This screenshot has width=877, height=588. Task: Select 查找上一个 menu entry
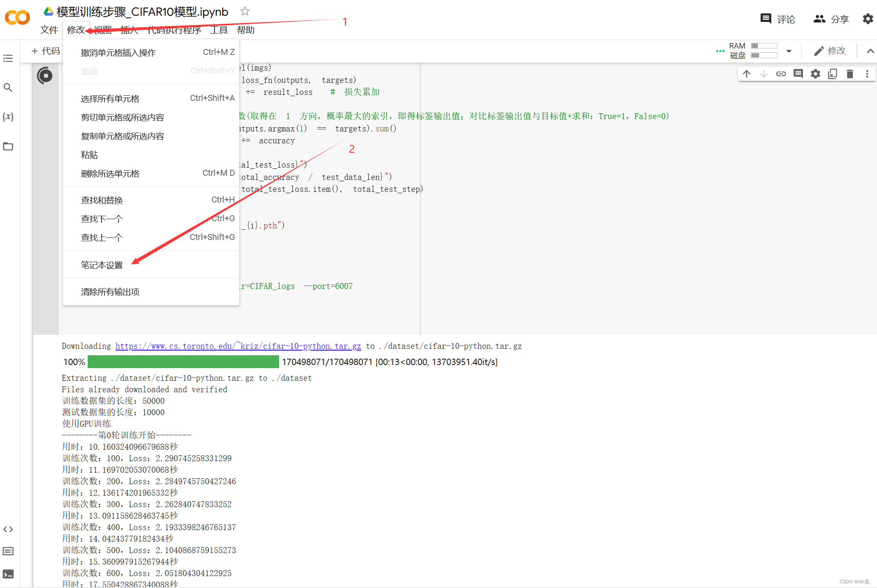click(x=151, y=238)
